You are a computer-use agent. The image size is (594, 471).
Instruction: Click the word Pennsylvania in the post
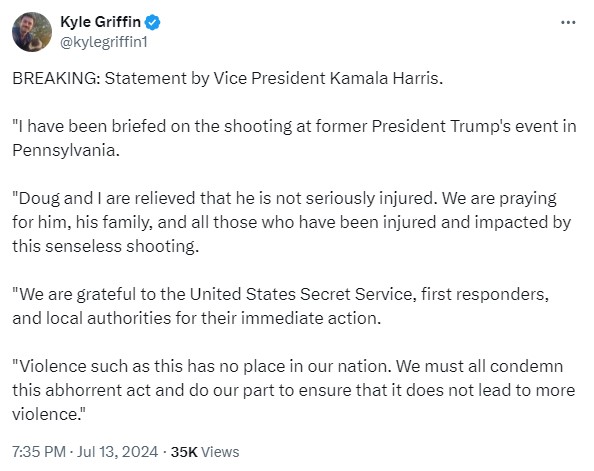pyautogui.click(x=66, y=150)
